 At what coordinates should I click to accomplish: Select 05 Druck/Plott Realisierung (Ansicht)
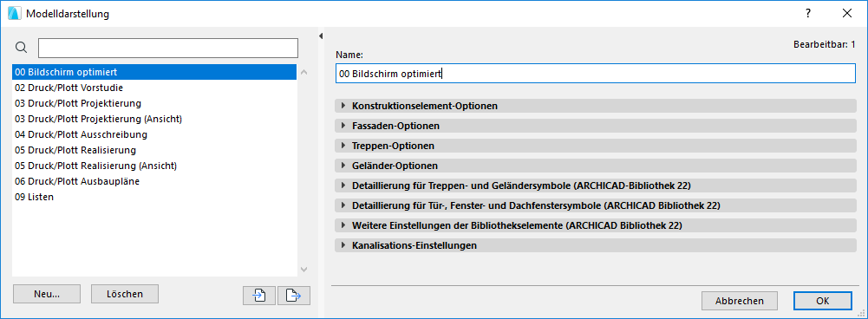pyautogui.click(x=154, y=166)
